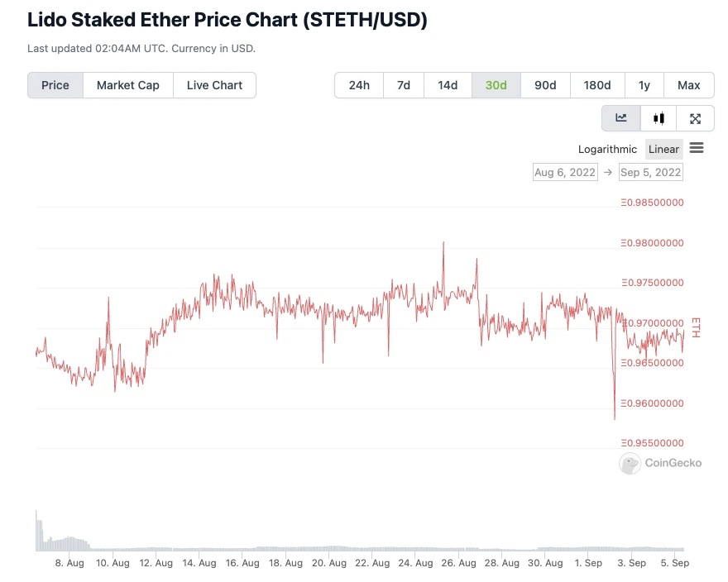The width and height of the screenshot is (728, 582).
Task: Show 1y price history
Action: coord(644,85)
